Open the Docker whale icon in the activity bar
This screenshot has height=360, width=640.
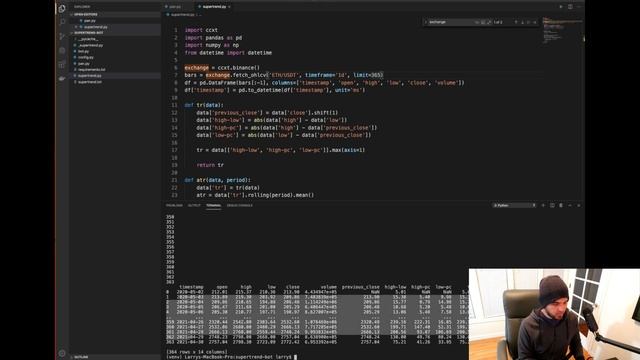62,78
